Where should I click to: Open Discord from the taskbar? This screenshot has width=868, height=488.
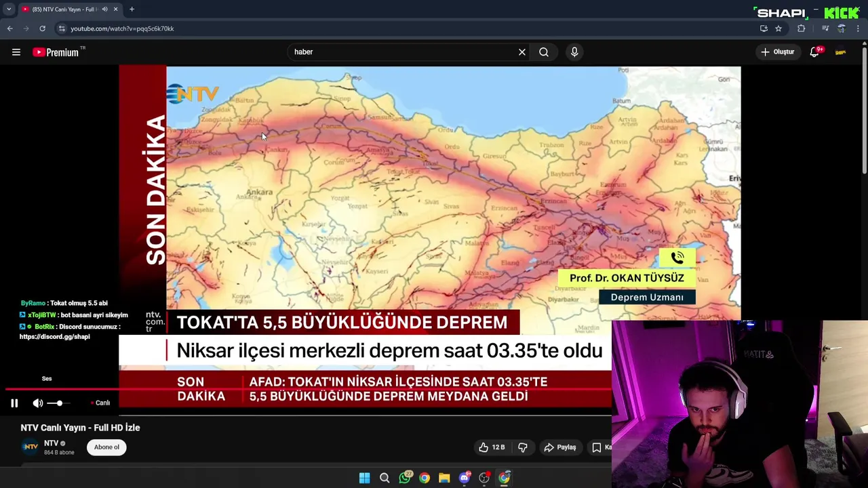point(465,478)
